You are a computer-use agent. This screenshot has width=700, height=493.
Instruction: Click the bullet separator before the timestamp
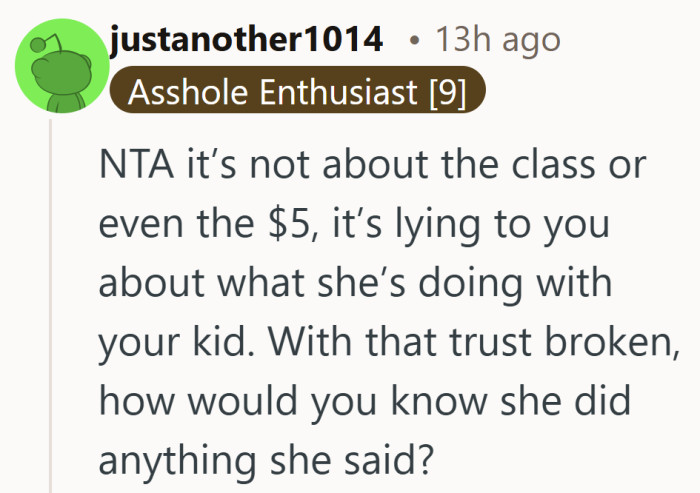(414, 41)
